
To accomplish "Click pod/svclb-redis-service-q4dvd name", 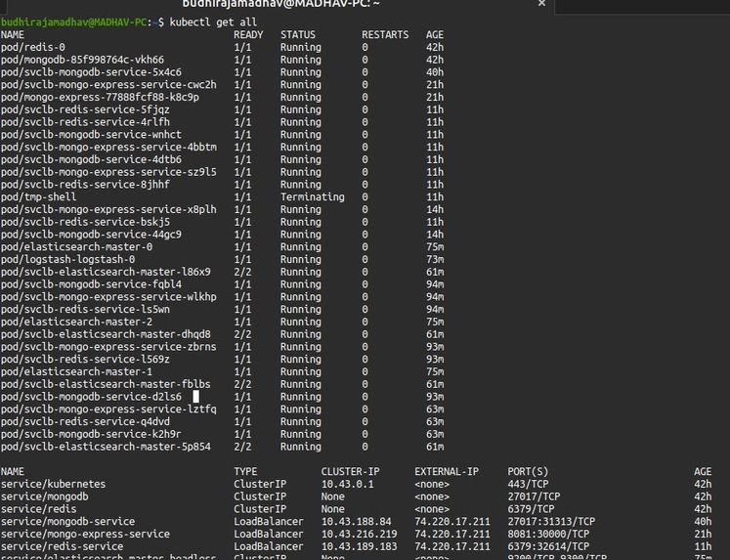I will pyautogui.click(x=85, y=422).
